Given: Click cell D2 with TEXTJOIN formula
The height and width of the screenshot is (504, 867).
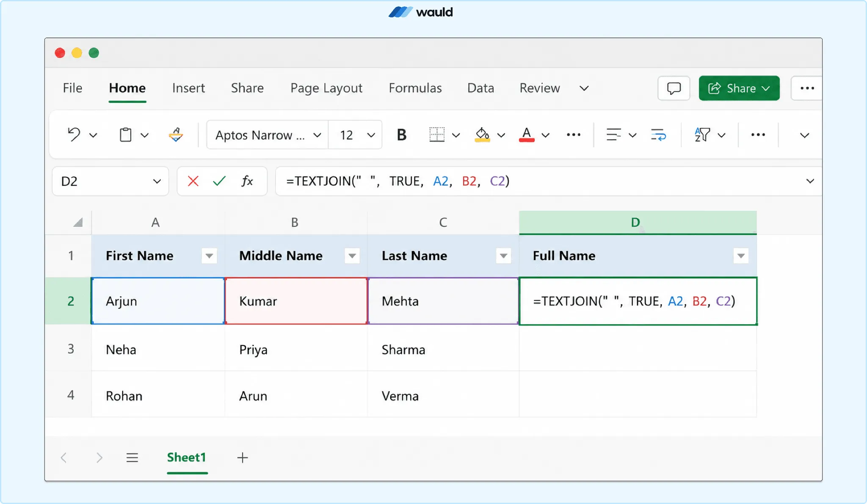Looking at the screenshot, I should [x=638, y=301].
